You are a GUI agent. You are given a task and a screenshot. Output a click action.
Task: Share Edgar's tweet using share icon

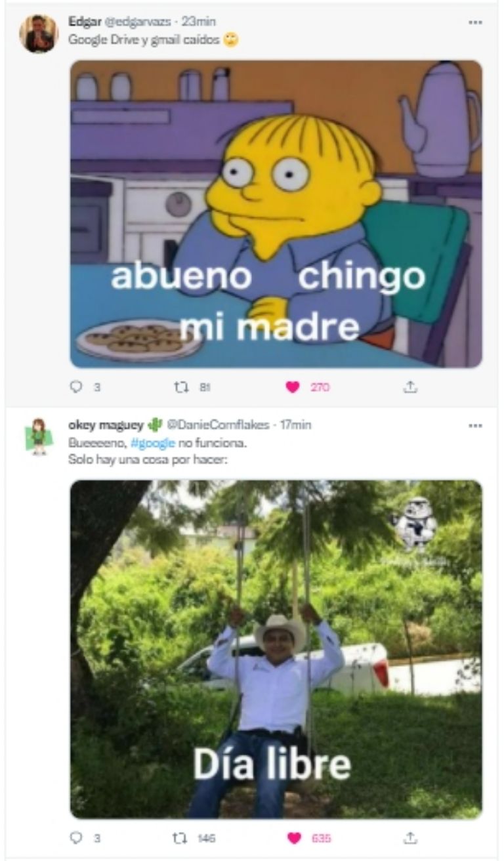(x=410, y=387)
